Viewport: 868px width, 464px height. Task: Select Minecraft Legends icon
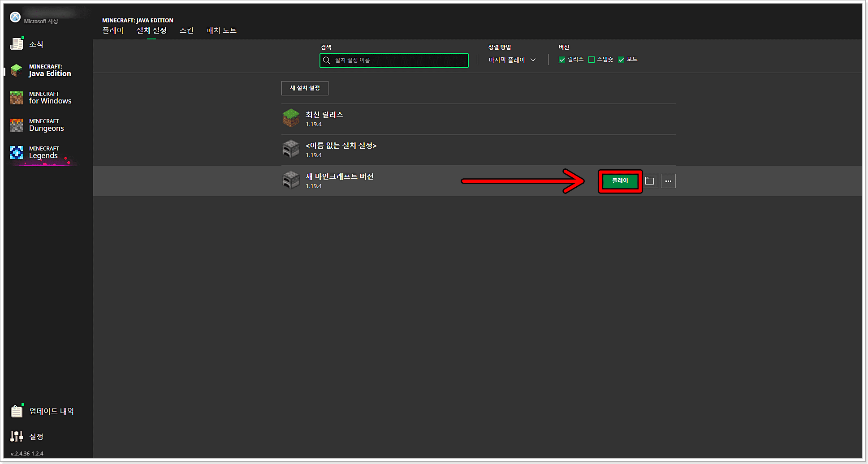17,152
